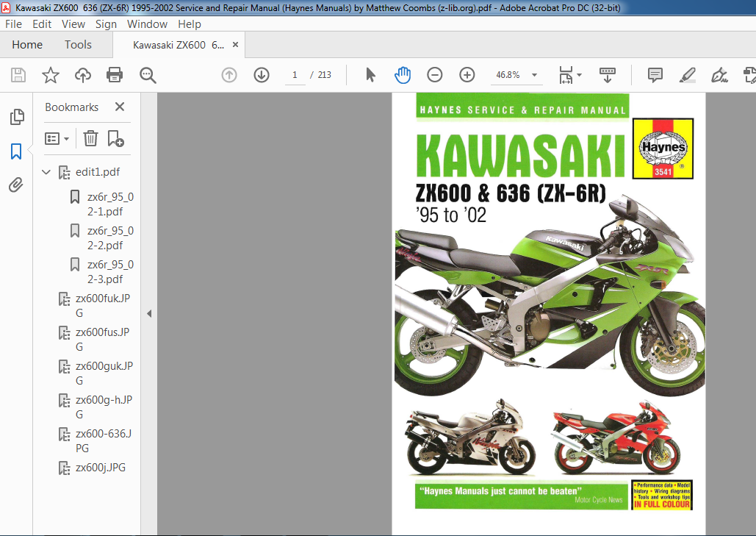The image size is (756, 536).
Task: Open bookmark zx600fuk.JPG
Action: coord(103,305)
